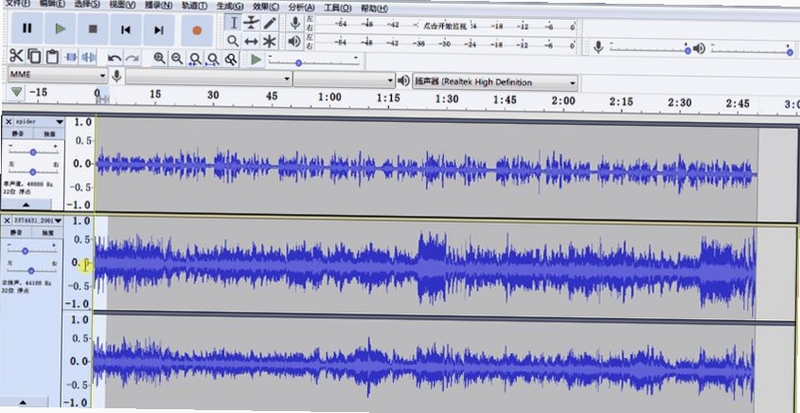
Task: Click the 3374631 track pan slider
Action: (31, 270)
